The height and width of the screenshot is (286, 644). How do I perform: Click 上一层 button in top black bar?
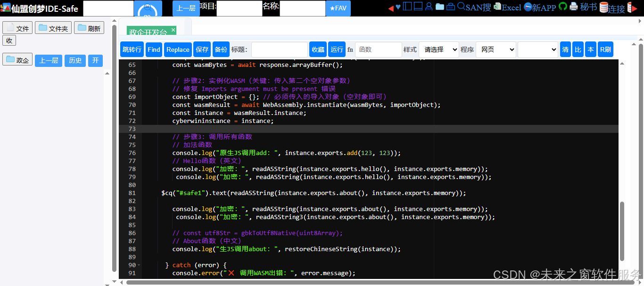click(x=186, y=8)
